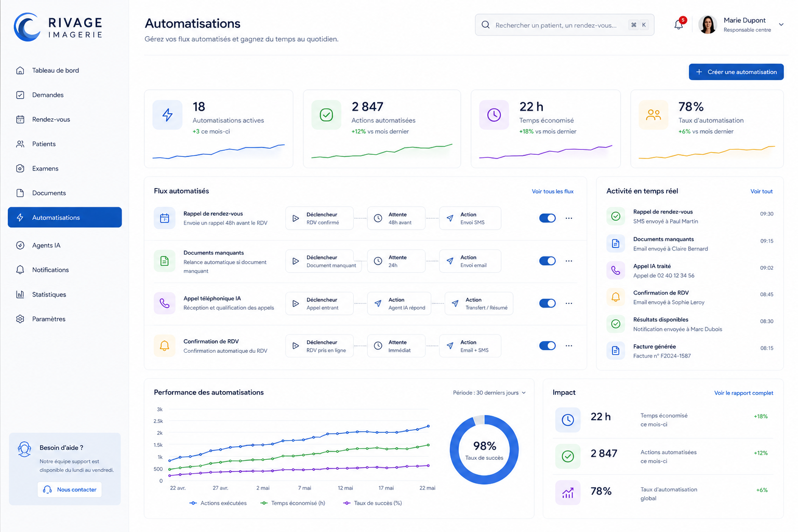Click Action Transfert / Résumé step box
Viewport: 798px width, 532px height.
point(479,303)
